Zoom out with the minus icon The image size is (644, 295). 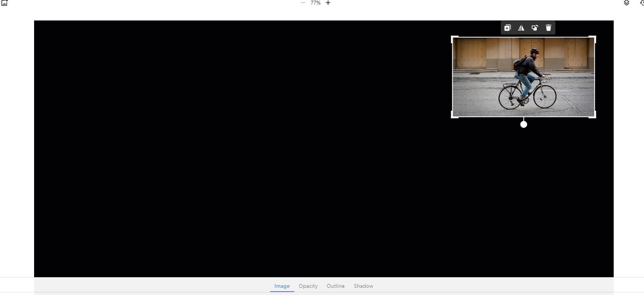303,3
